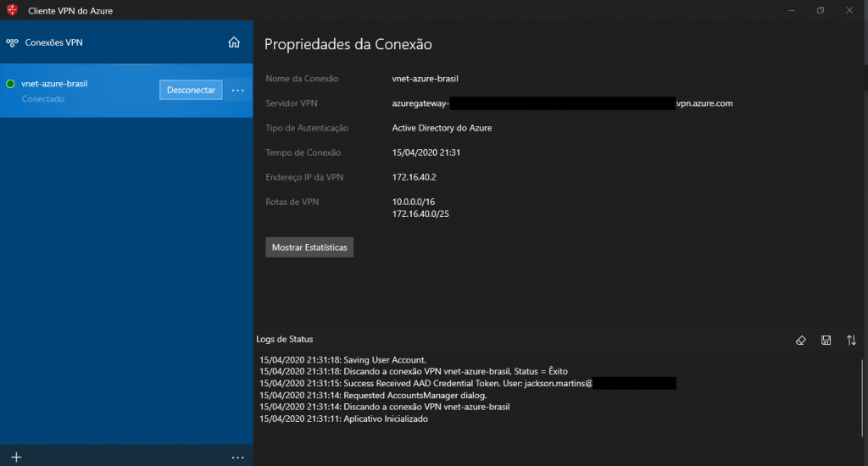
Task: Select the 'Aplicativo Inicializado' log line
Action: pos(343,419)
